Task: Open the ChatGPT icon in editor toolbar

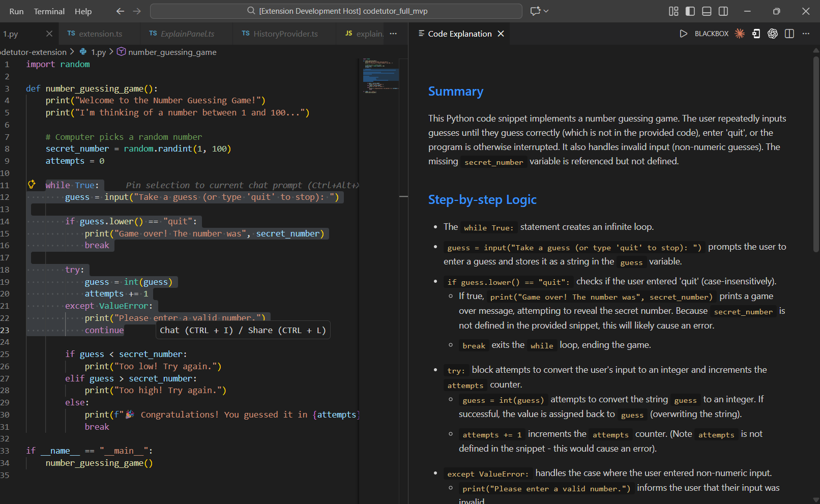Action: click(x=773, y=34)
